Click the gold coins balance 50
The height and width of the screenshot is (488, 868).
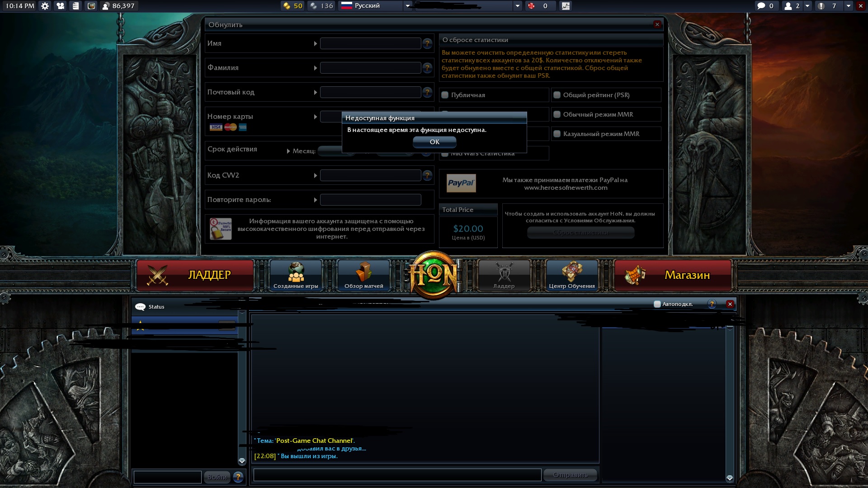click(x=292, y=6)
